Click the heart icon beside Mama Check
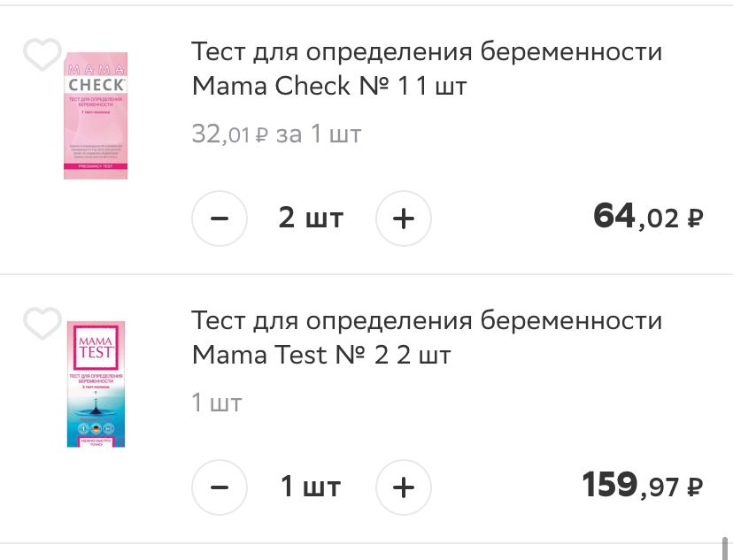Viewport: 733px width, 560px height. tap(42, 55)
